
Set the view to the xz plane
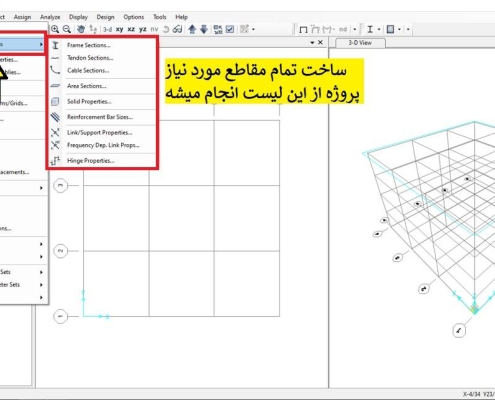pyautogui.click(x=131, y=30)
